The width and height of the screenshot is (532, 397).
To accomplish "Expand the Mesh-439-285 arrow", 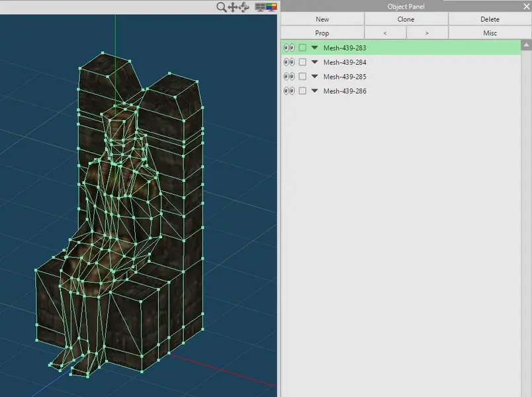I will pyautogui.click(x=315, y=77).
